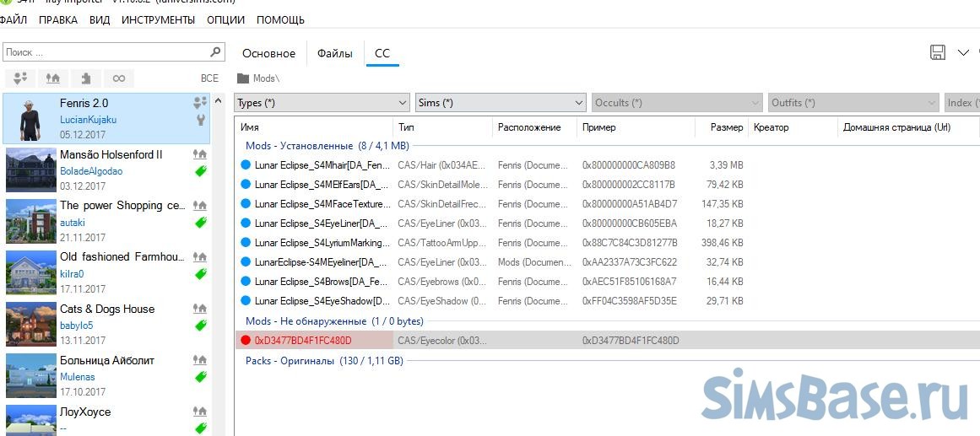Click green tag icon on Mansão Holsenford II

coord(200,171)
